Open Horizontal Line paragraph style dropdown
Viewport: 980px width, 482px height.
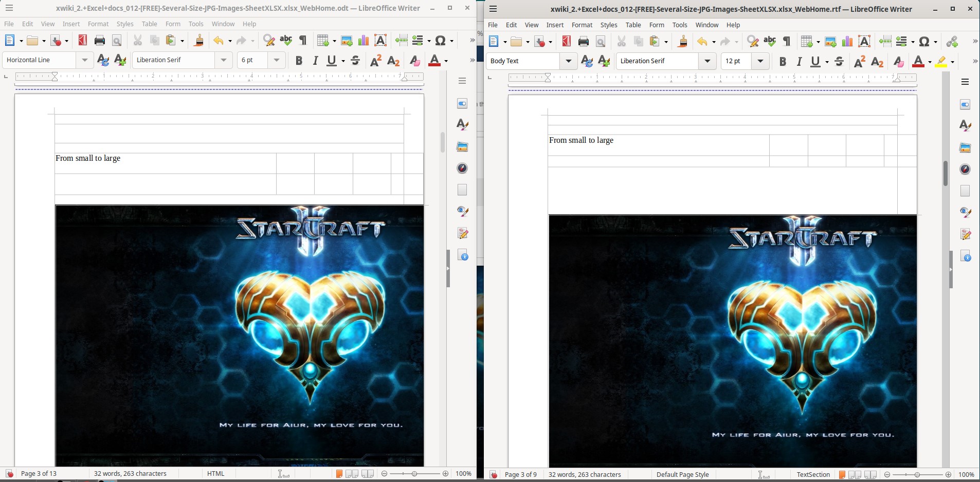[x=85, y=60]
